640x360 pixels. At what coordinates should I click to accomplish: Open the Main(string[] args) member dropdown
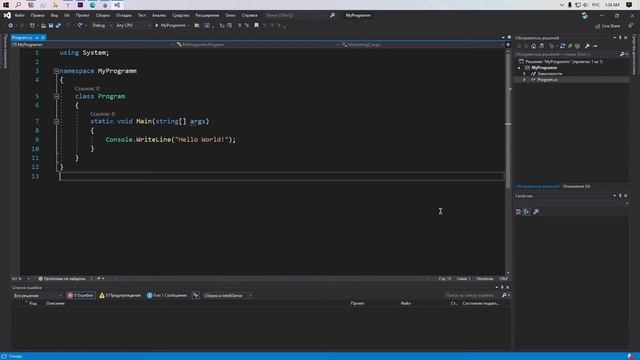coord(422,44)
